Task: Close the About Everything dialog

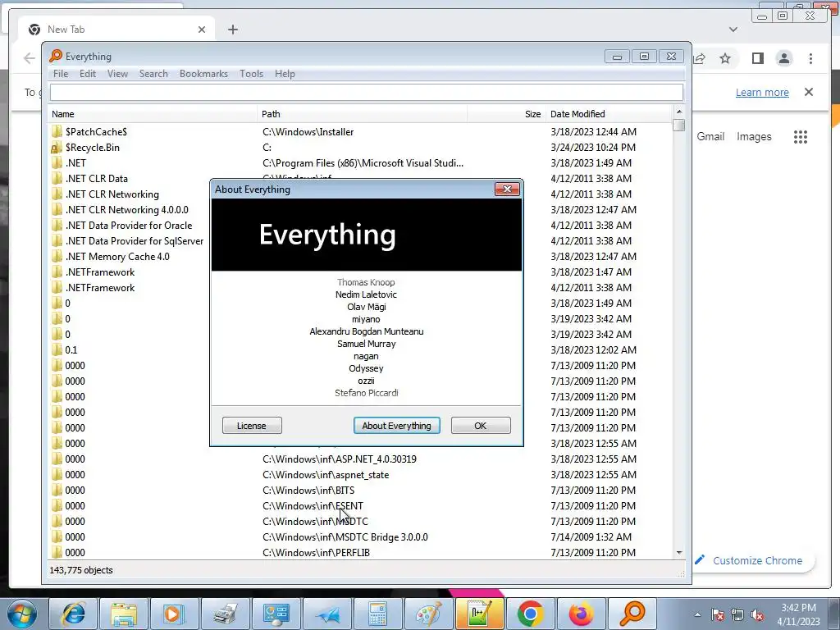Action: (507, 189)
